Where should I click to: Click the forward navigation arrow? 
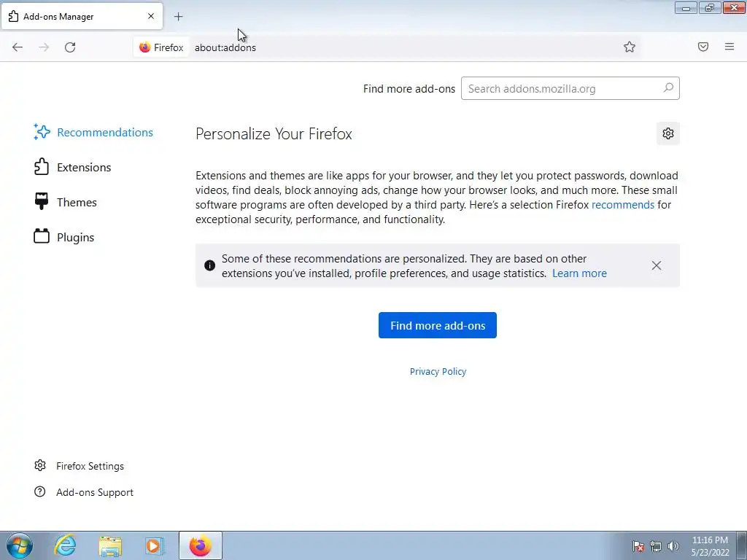(x=44, y=47)
